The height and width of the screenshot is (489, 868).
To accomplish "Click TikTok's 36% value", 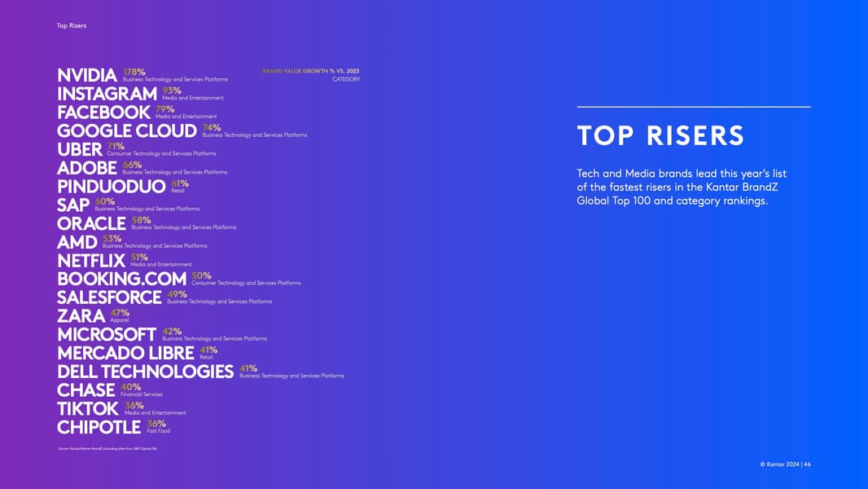I will pyautogui.click(x=134, y=406).
